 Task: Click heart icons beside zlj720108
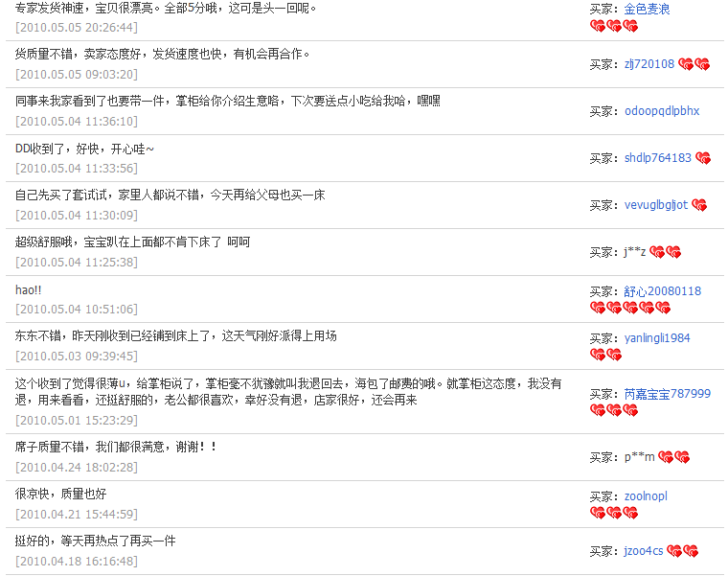tap(694, 64)
